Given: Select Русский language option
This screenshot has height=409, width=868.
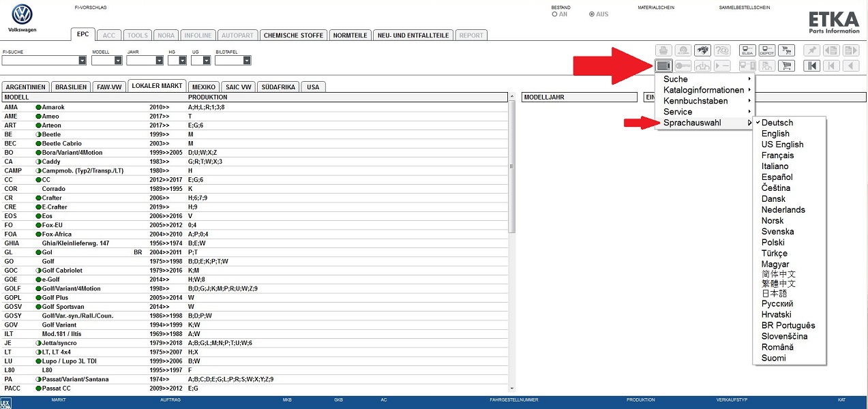Looking at the screenshot, I should tap(777, 304).
